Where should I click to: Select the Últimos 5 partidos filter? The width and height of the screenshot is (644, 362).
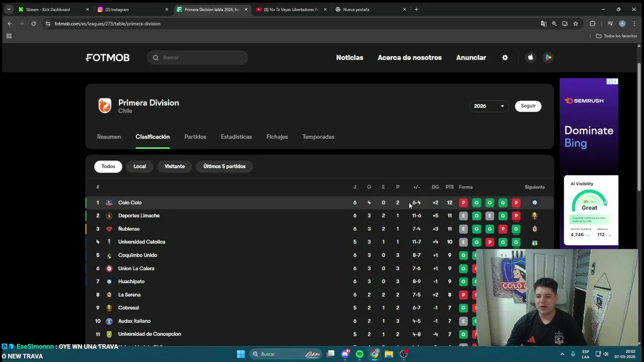(224, 166)
